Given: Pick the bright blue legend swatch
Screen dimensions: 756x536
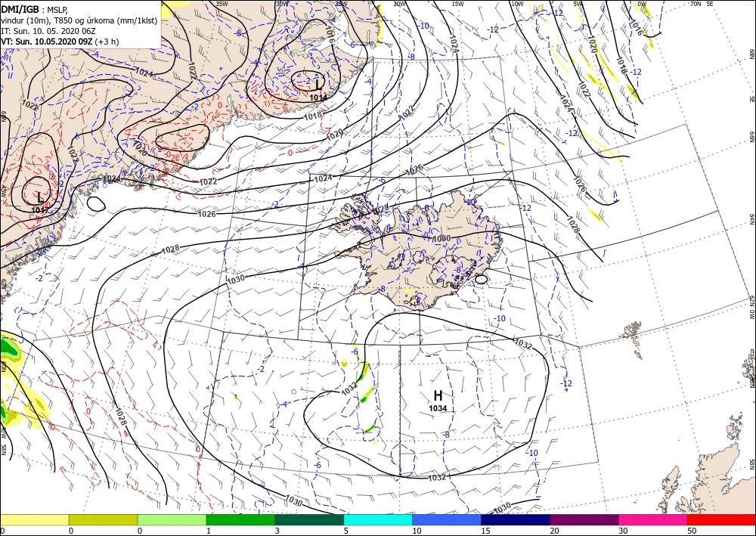Looking at the screenshot, I should (447, 519).
